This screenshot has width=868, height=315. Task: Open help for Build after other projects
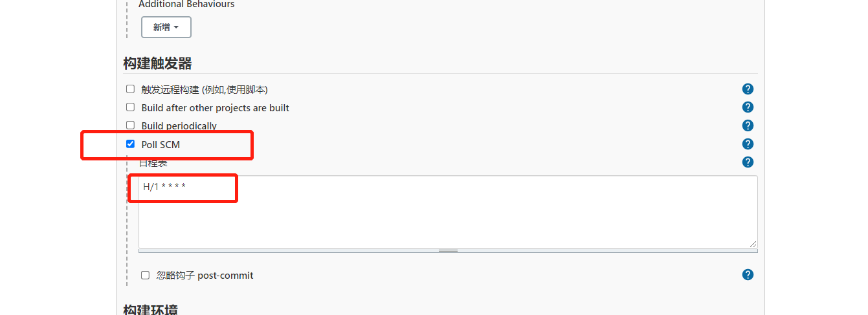pos(748,107)
